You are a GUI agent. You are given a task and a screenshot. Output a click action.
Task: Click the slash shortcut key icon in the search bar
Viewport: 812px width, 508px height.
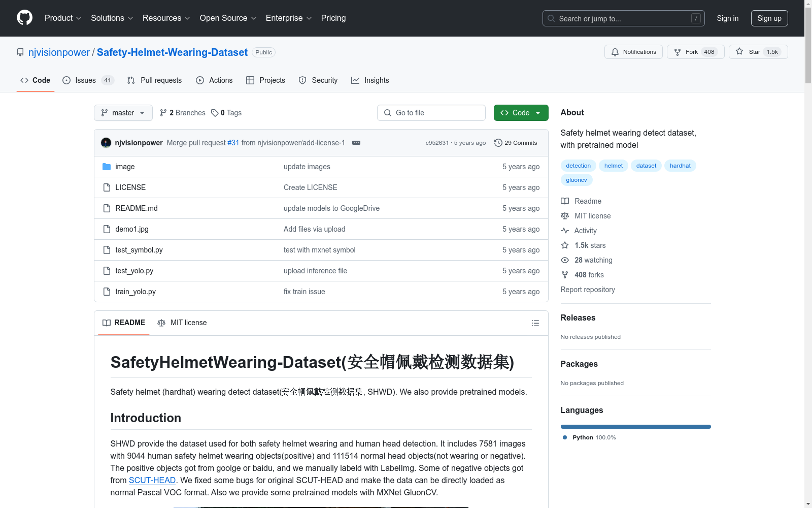(696, 18)
